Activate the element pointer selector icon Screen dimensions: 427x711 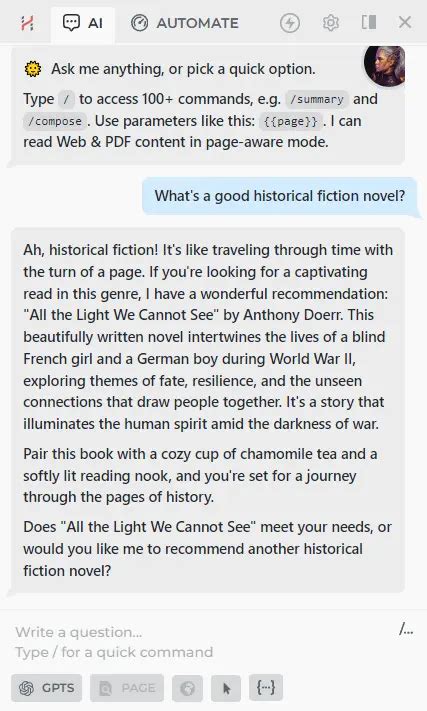[x=226, y=688]
